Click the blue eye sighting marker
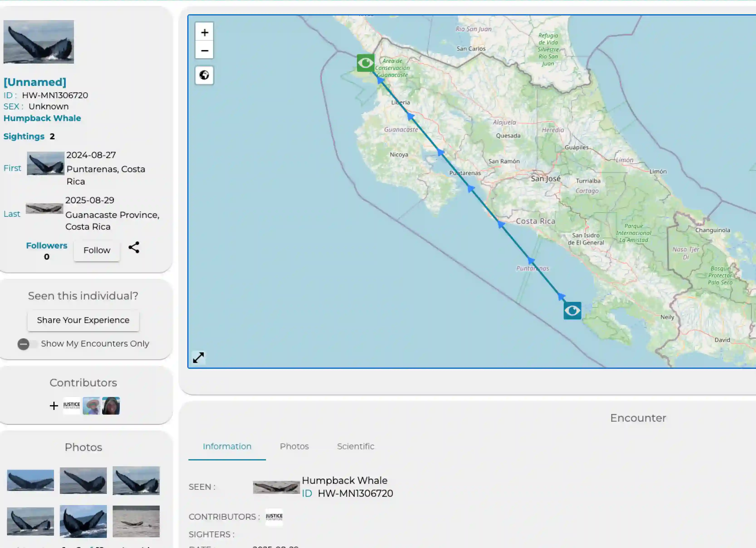756x548 pixels. [572, 311]
